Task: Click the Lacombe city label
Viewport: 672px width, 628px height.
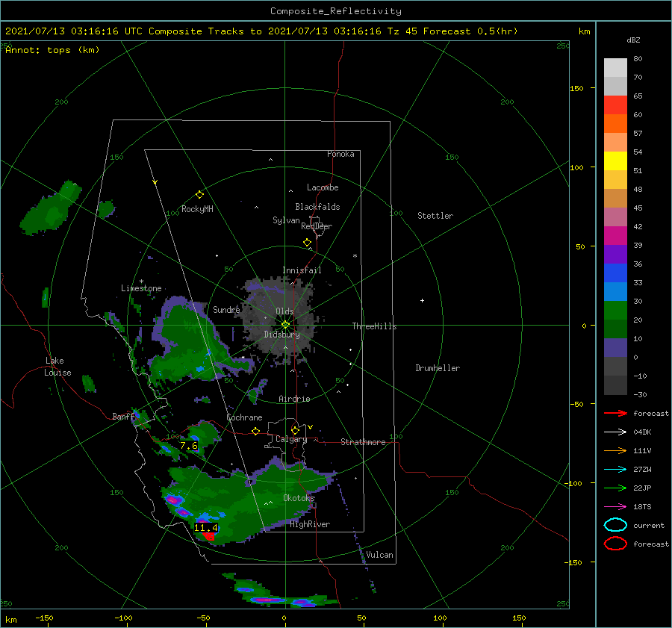Action: click(x=323, y=187)
